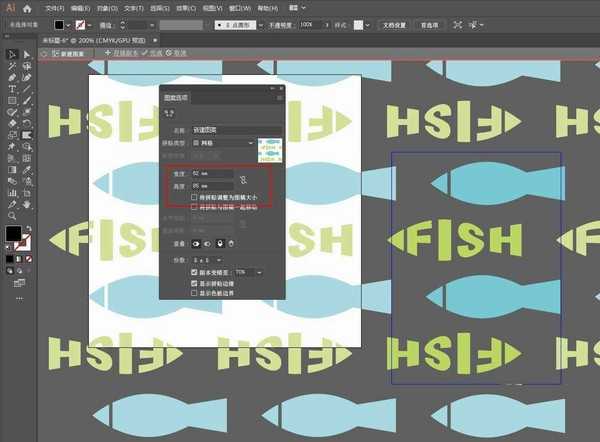The width and height of the screenshot is (600, 442).
Task: Select the Zoom magnifier tool
Action: [x=12, y=215]
